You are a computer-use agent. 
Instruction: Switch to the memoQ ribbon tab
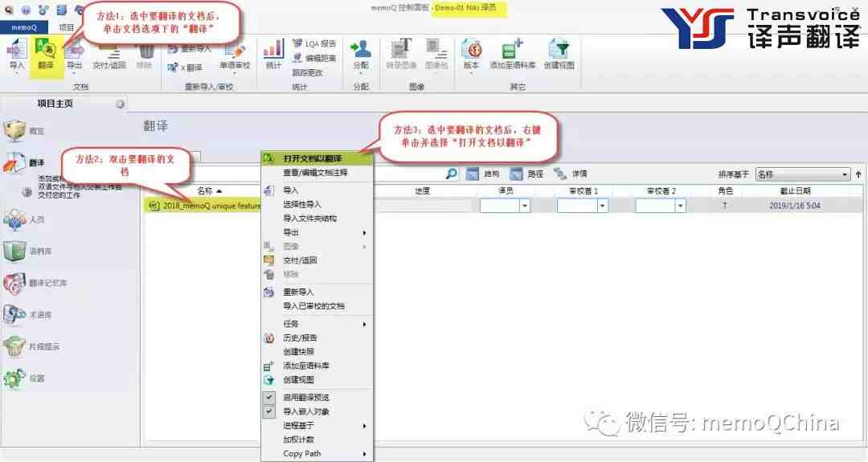coord(24,27)
